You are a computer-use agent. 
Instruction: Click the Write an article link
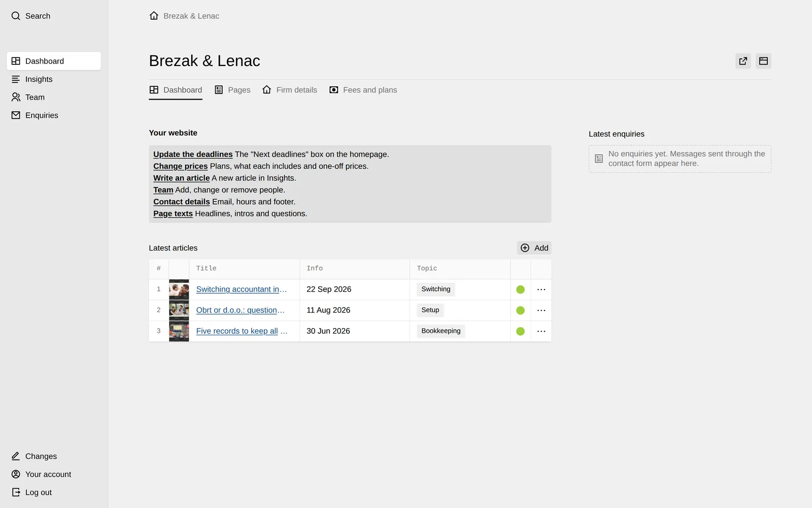click(182, 178)
